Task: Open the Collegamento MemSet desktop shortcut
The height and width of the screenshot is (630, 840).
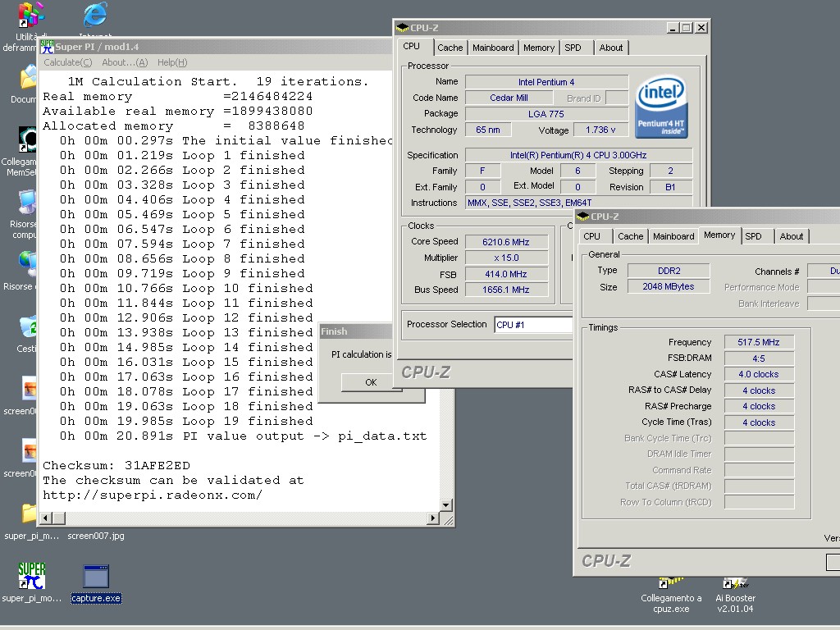Action: pyautogui.click(x=27, y=139)
